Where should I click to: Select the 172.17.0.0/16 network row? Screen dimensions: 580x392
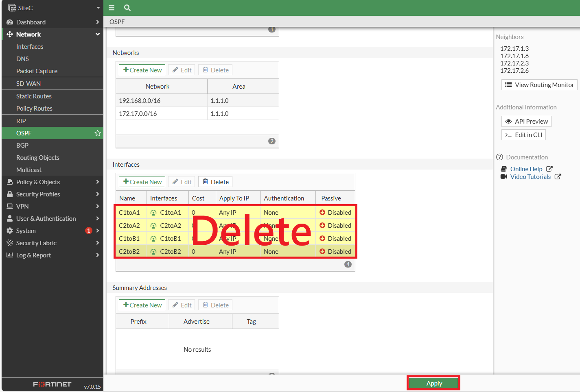coord(197,113)
